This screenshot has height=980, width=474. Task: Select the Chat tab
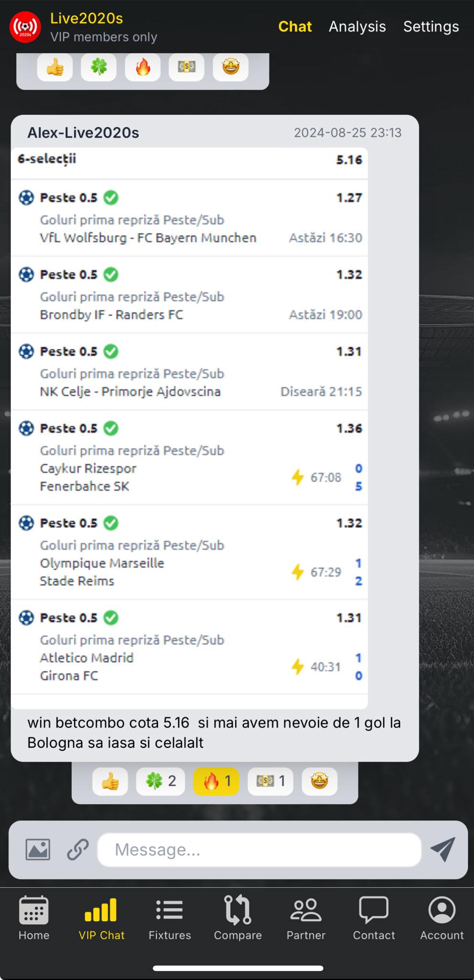point(295,26)
